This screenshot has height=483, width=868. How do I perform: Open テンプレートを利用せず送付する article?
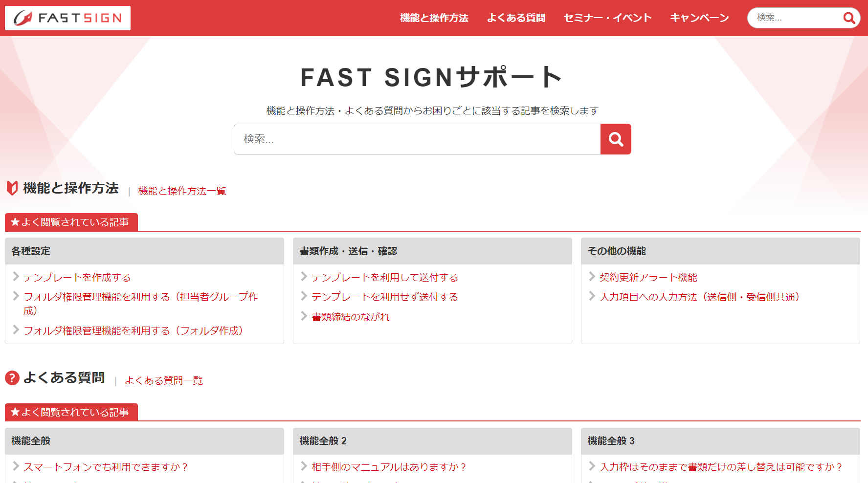(x=384, y=297)
